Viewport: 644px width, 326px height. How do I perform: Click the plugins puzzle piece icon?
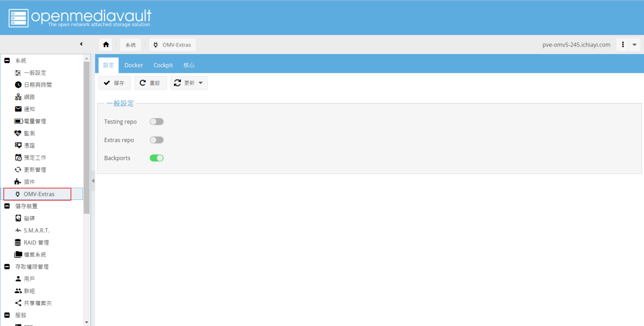point(18,182)
